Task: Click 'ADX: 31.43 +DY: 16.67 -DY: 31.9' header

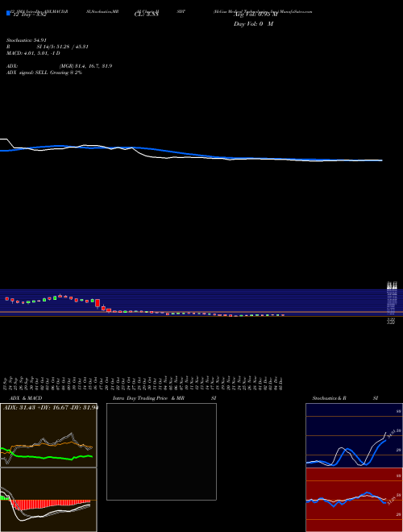Action: click(51, 407)
